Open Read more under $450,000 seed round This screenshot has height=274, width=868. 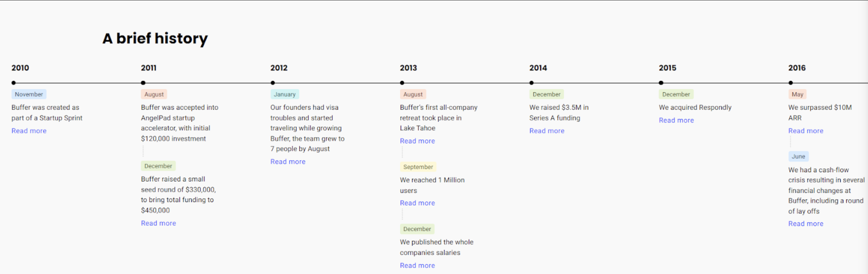pos(158,223)
